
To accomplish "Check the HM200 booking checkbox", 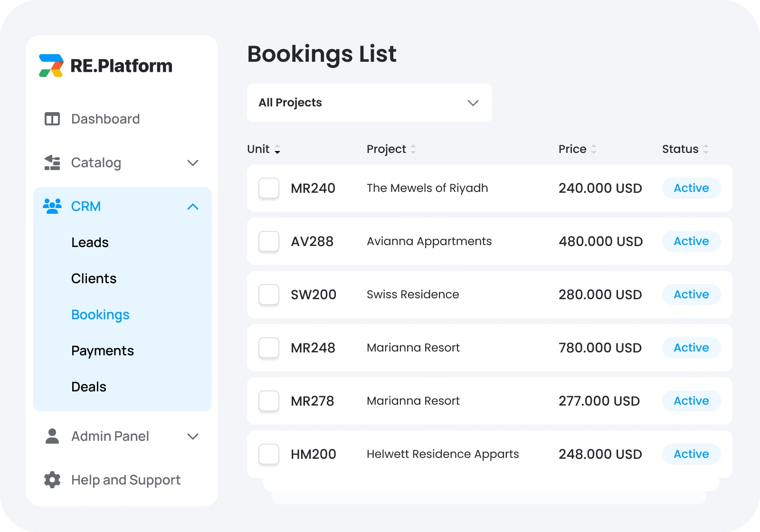I will [269, 454].
